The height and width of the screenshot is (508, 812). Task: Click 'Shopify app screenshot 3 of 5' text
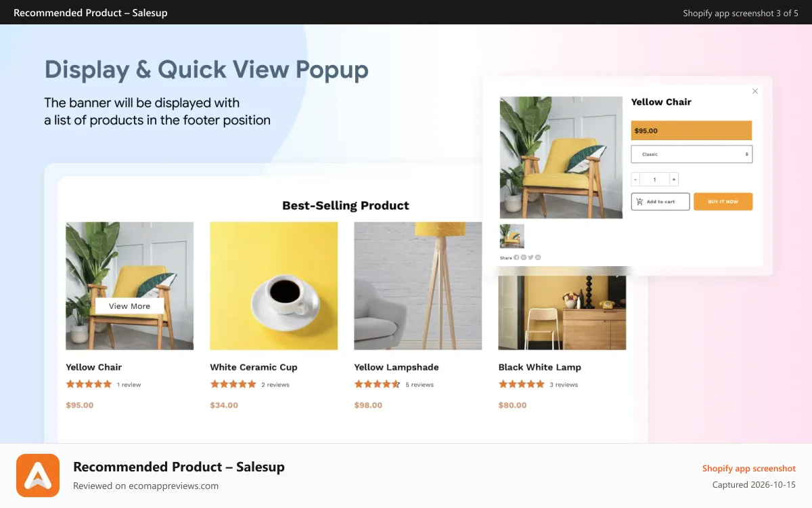tap(740, 13)
